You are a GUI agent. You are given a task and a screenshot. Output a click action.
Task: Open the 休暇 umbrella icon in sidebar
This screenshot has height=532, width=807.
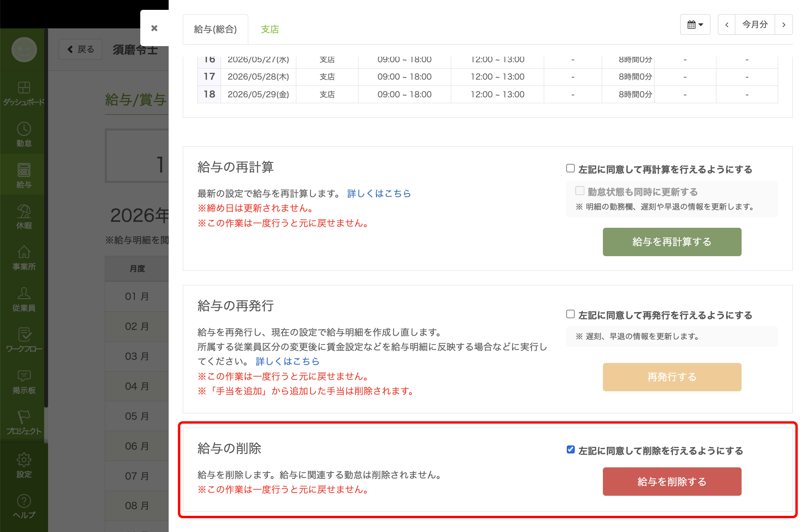point(24,217)
